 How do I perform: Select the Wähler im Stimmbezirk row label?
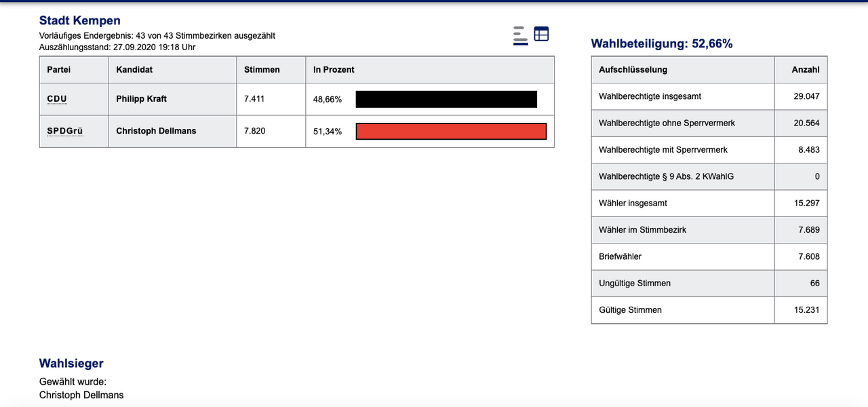coord(643,230)
